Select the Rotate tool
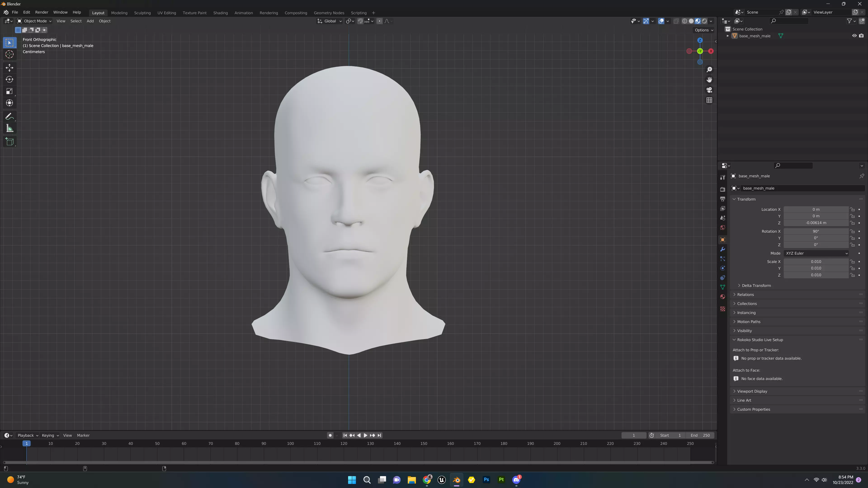 (9, 80)
